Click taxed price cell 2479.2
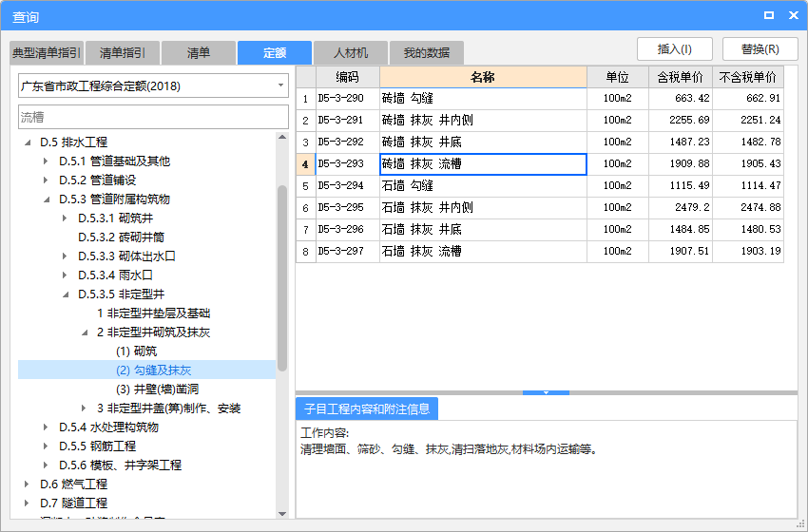 tap(681, 208)
